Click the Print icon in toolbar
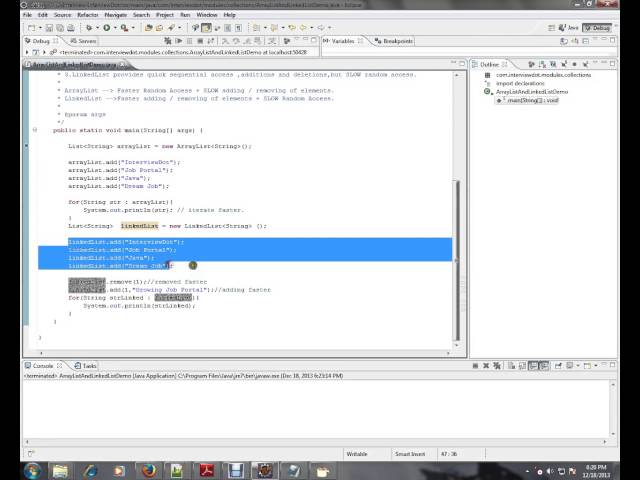The height and width of the screenshot is (480, 640). tap(71, 28)
